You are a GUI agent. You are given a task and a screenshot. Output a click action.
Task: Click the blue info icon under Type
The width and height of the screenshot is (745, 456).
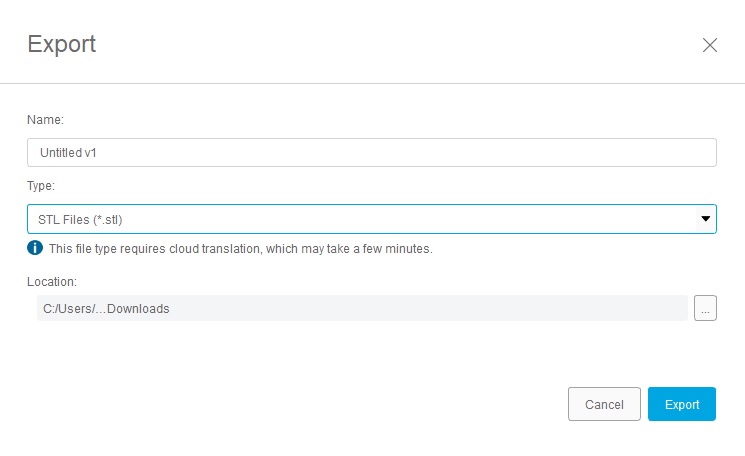tap(35, 248)
